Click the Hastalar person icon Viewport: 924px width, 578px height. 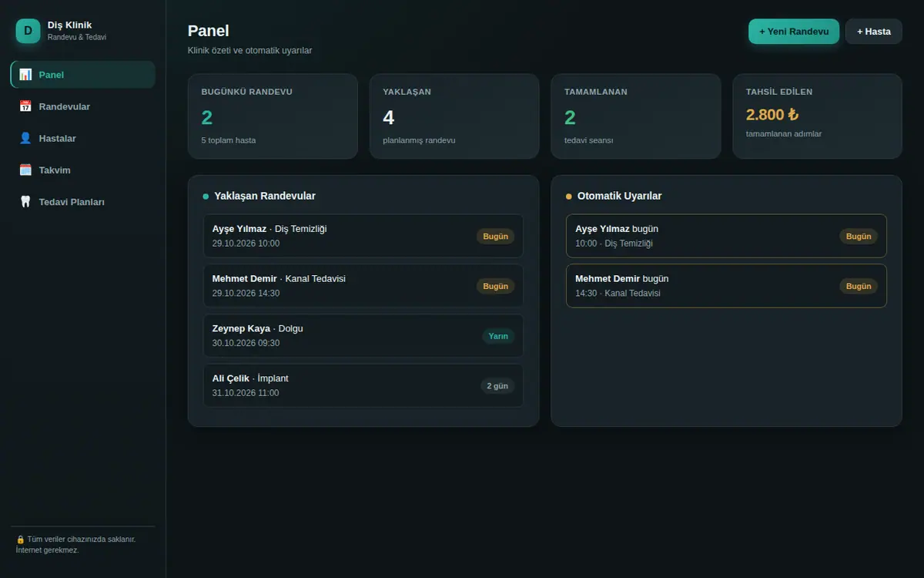pos(25,138)
